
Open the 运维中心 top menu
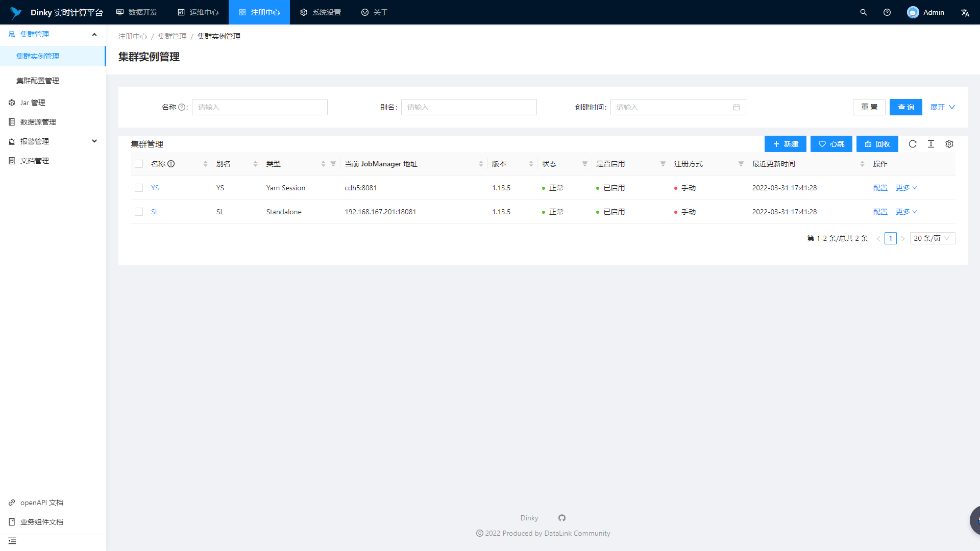coord(198,12)
